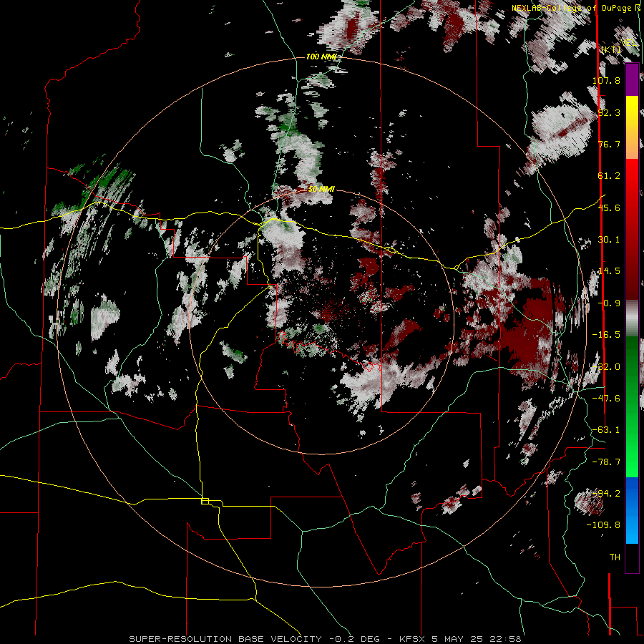Click the 30.1 legend value
Image resolution: width=644 pixels, height=644 pixels.
click(x=609, y=240)
